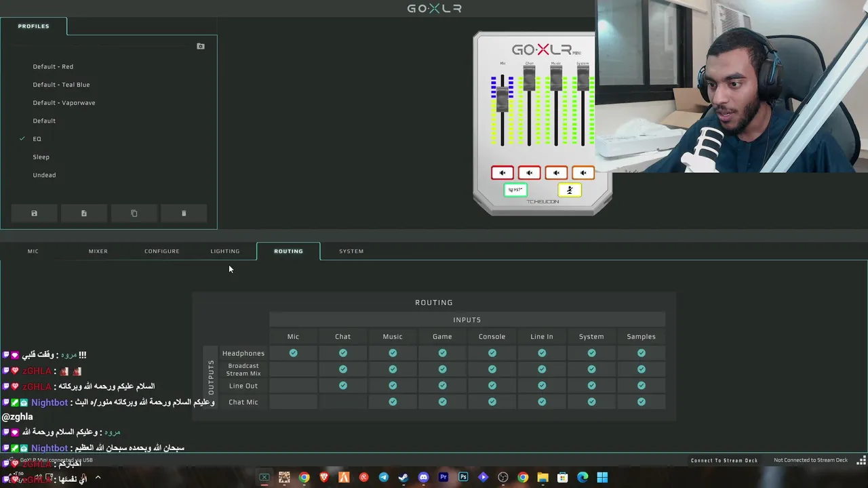868x488 pixels.
Task: Toggle Game to Chat Mic routing
Action: (x=442, y=402)
